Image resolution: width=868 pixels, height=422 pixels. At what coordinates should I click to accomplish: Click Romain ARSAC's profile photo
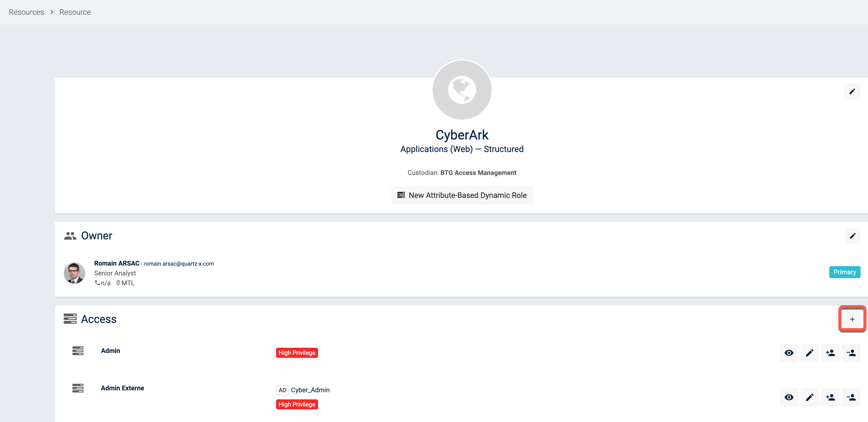click(x=74, y=273)
